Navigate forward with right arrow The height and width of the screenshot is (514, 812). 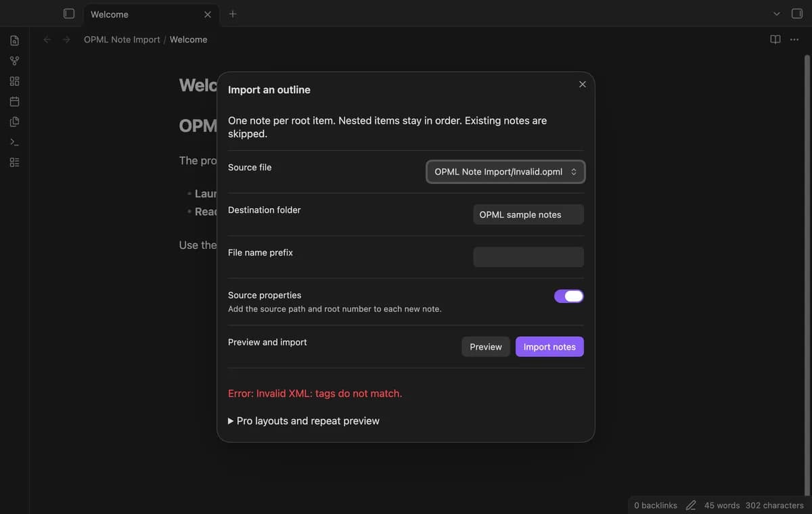66,39
